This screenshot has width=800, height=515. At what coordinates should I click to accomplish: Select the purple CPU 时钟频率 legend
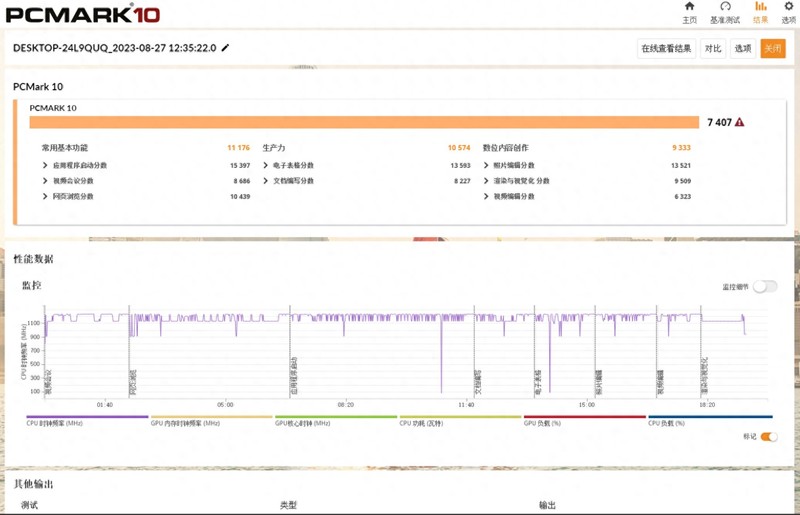pyautogui.click(x=87, y=420)
